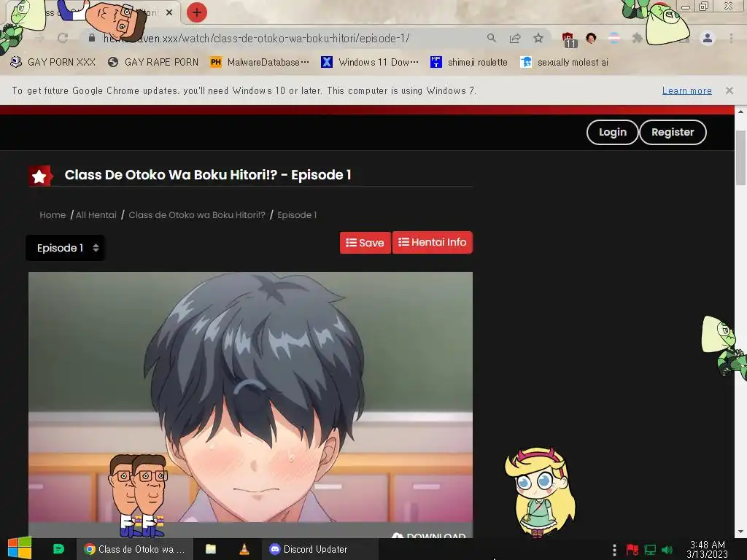Reload the current page
This screenshot has height=560, width=747.
click(x=63, y=38)
